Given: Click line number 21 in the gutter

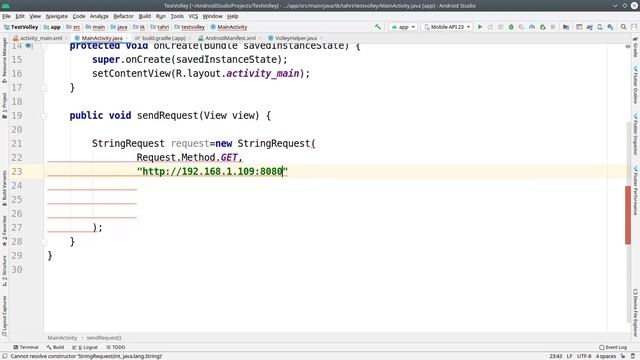Looking at the screenshot, I should click(17, 144).
